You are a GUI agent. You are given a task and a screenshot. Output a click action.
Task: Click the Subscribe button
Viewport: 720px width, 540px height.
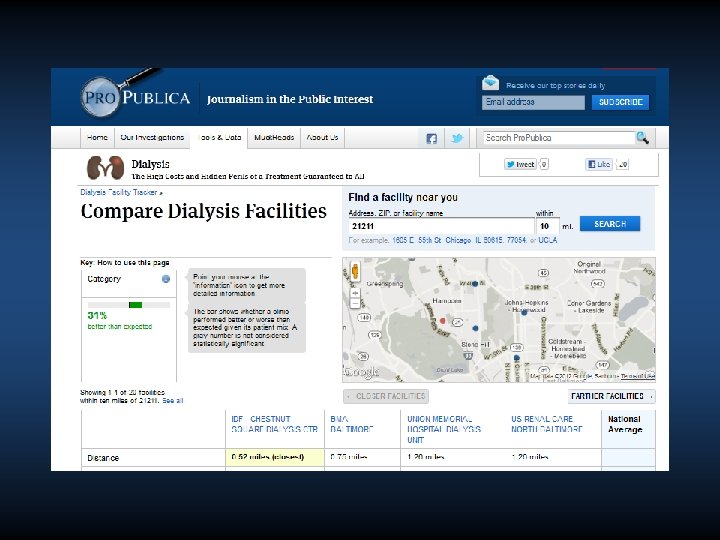pyautogui.click(x=620, y=102)
